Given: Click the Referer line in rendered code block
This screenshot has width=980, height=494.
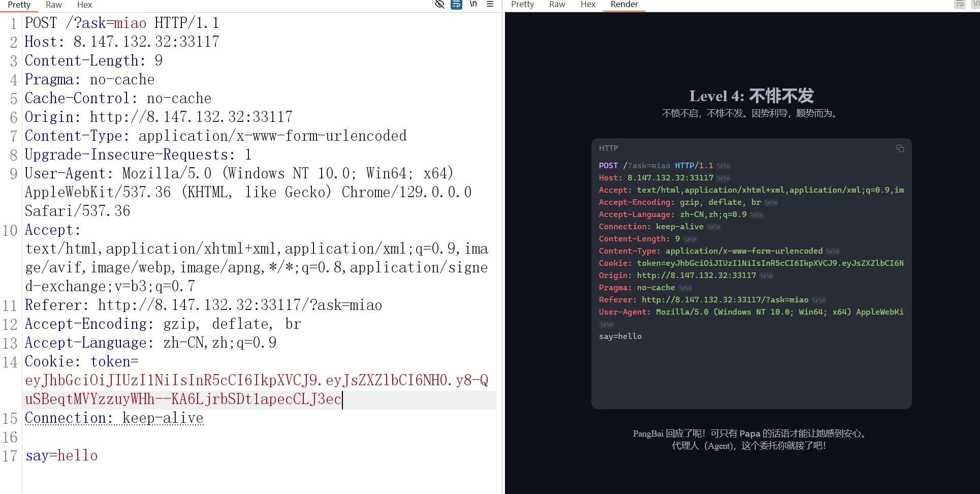Looking at the screenshot, I should pyautogui.click(x=712, y=300).
